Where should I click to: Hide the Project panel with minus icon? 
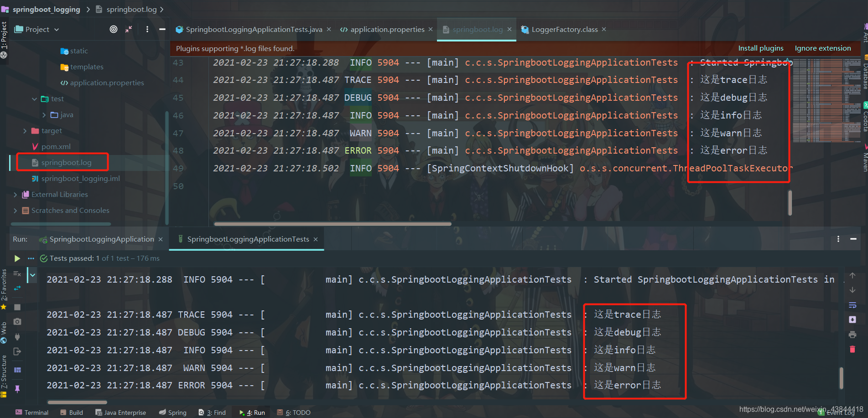[162, 29]
